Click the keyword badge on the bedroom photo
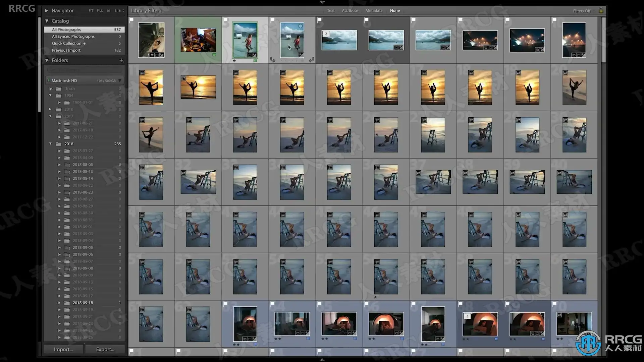644x362 pixels. [152, 55]
